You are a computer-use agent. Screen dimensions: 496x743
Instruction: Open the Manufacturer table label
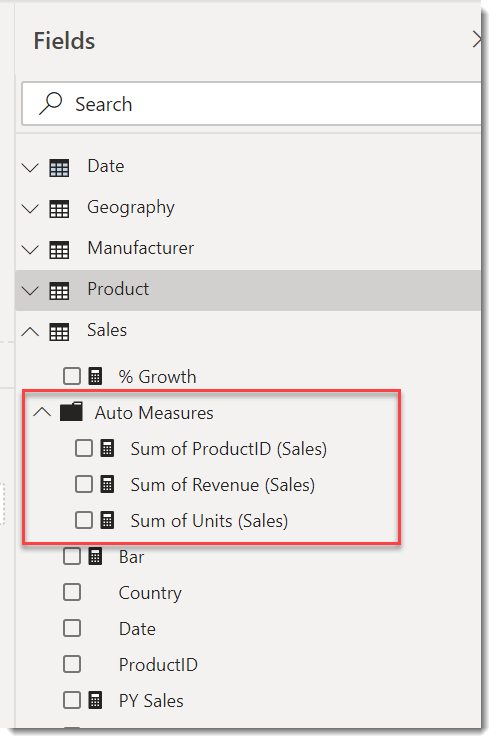tap(141, 248)
